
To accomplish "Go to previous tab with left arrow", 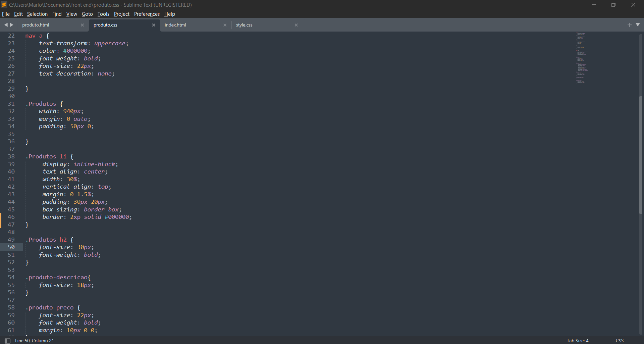I will [x=6, y=25].
